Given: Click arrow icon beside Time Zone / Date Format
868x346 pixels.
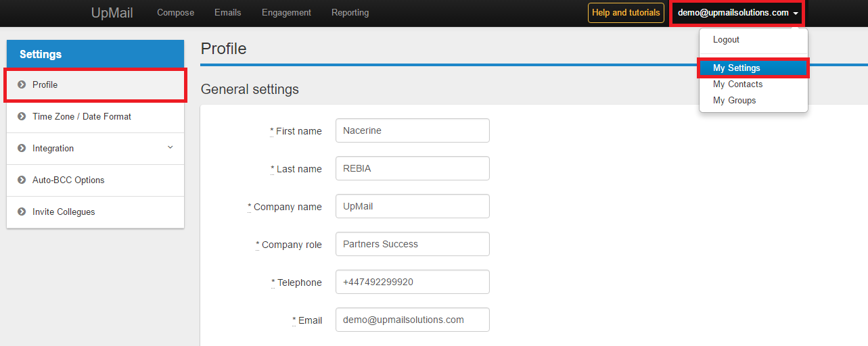Looking at the screenshot, I should click(22, 117).
